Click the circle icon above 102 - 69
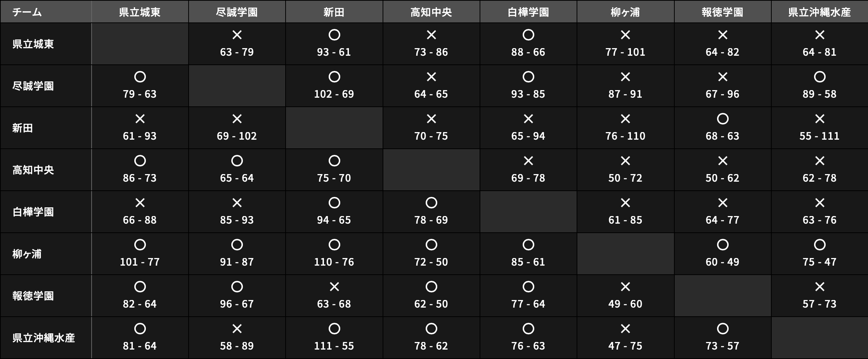The width and height of the screenshot is (868, 359). click(x=334, y=77)
